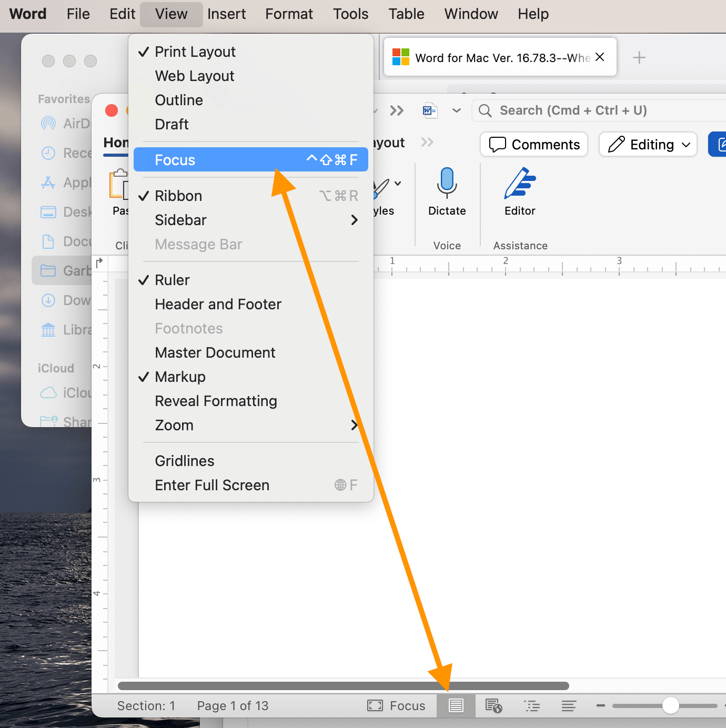Expand the Sidebar submenu
The width and height of the screenshot is (726, 728).
click(251, 220)
